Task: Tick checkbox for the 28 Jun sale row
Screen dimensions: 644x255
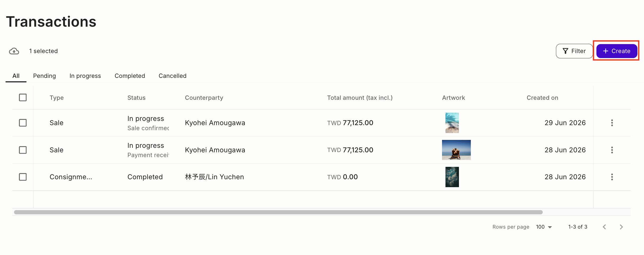Action: click(23, 150)
